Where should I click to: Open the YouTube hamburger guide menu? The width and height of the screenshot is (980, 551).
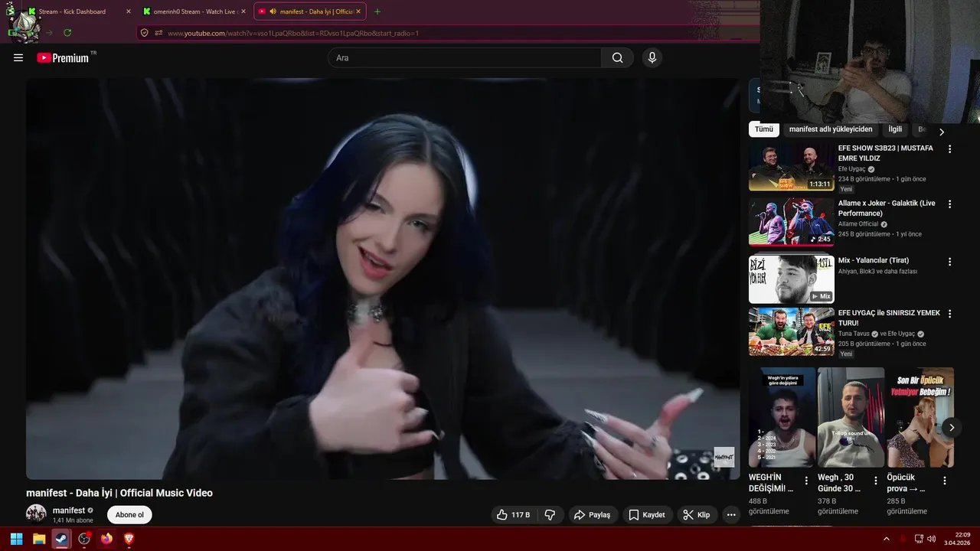pos(18,57)
